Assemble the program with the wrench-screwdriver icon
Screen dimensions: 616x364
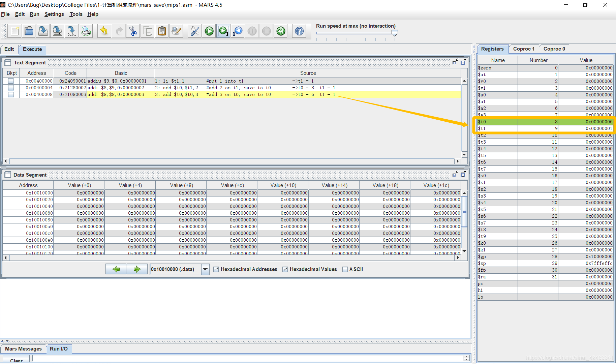pos(195,31)
